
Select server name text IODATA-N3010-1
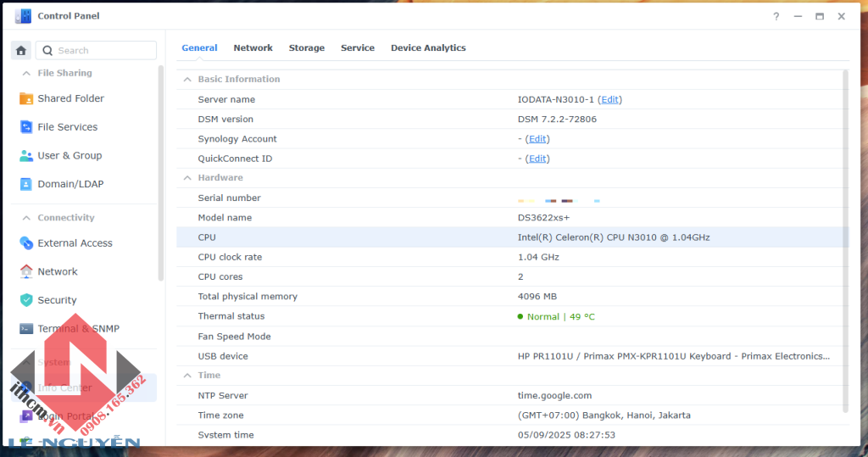[x=556, y=100]
